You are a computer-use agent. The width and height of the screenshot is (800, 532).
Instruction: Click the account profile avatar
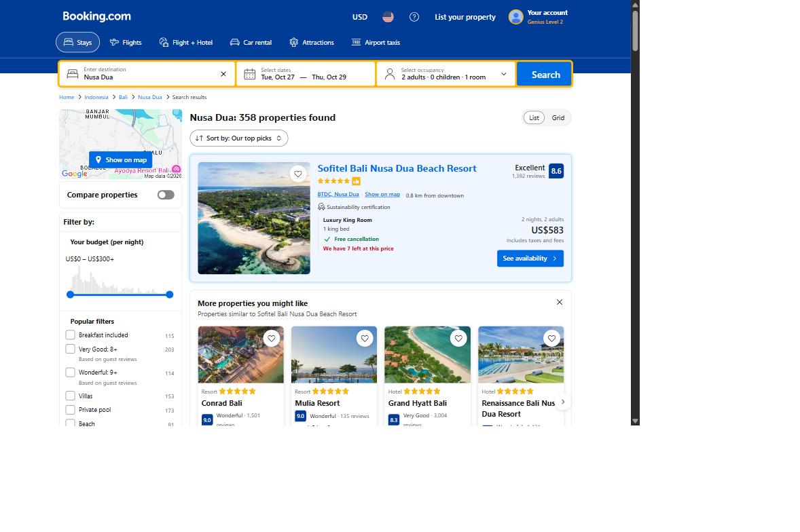516,17
